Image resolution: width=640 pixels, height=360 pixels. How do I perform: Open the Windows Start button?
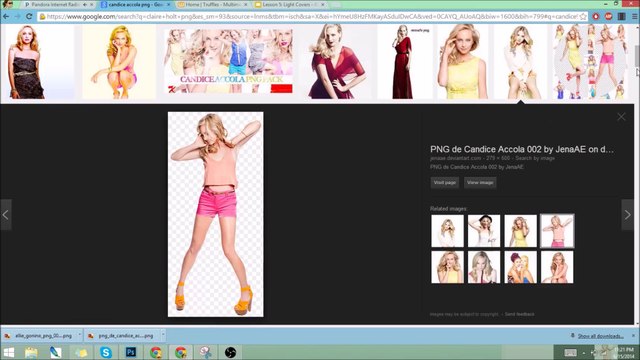tap(8, 352)
